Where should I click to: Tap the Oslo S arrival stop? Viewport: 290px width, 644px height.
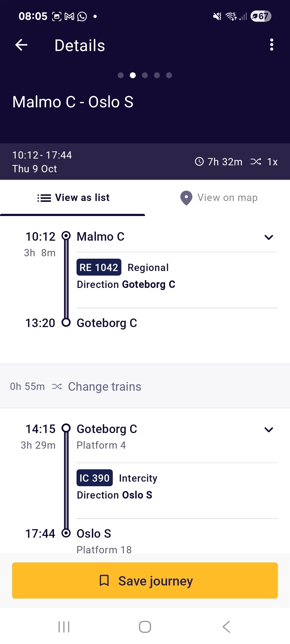(x=94, y=534)
